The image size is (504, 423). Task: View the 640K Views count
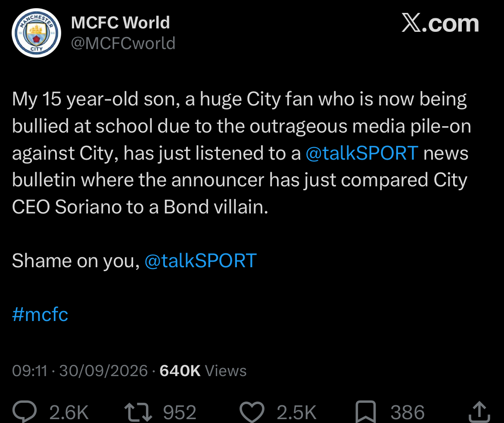point(203,371)
